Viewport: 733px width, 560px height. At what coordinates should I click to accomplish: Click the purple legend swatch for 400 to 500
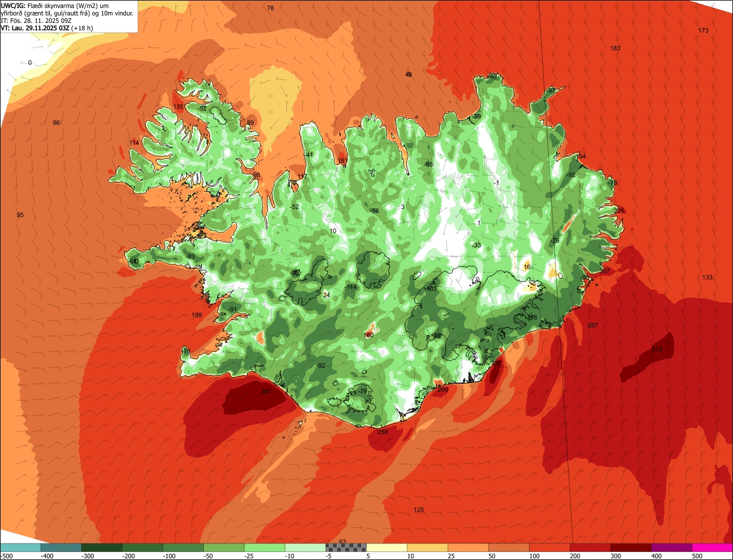(x=671, y=548)
